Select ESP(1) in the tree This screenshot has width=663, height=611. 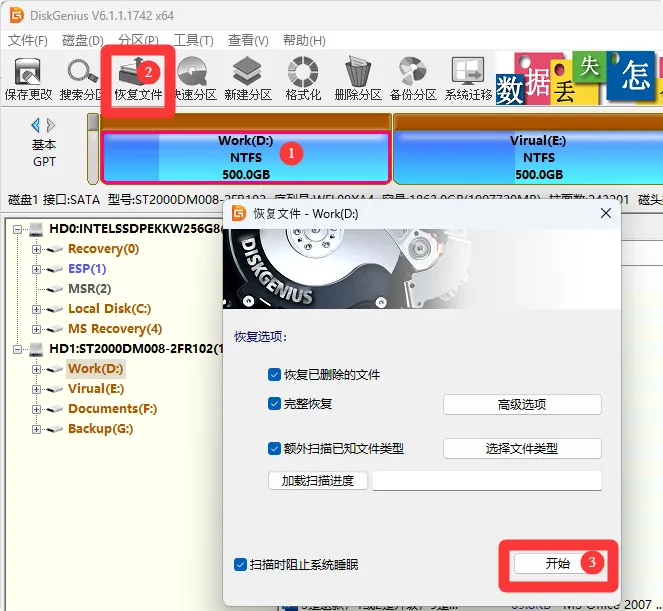pyautogui.click(x=87, y=269)
